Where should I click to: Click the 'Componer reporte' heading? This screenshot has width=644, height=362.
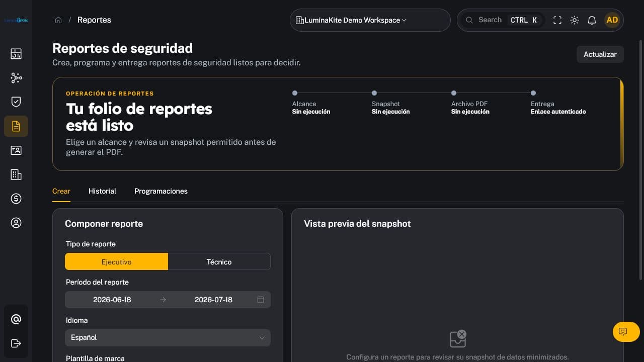tap(104, 224)
